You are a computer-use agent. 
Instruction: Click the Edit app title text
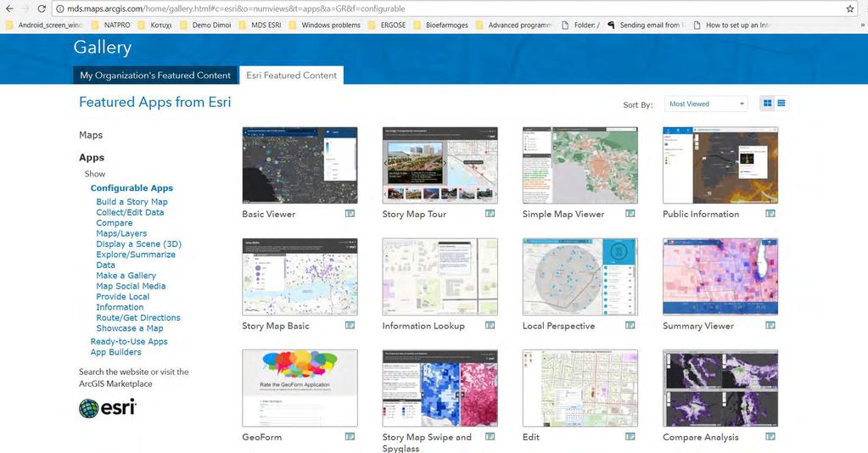(531, 437)
